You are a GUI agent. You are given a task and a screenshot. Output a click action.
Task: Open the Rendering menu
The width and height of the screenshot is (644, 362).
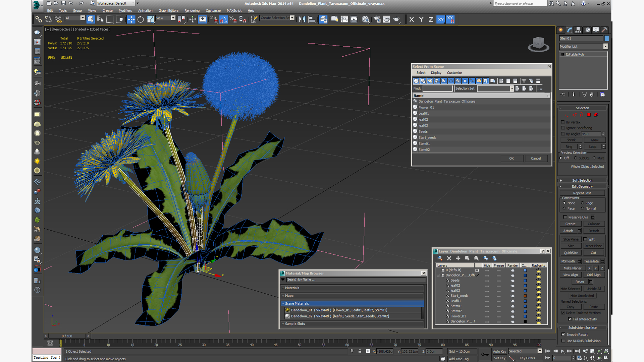192,11
